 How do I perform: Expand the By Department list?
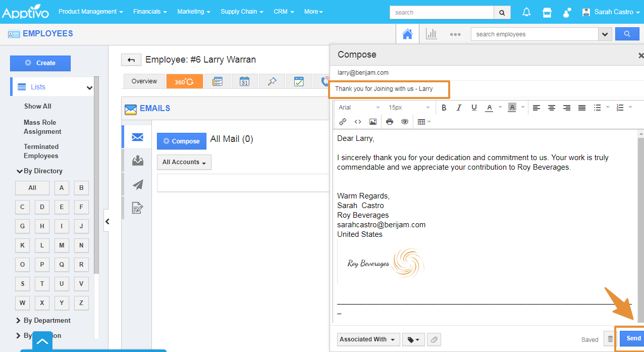point(46,320)
